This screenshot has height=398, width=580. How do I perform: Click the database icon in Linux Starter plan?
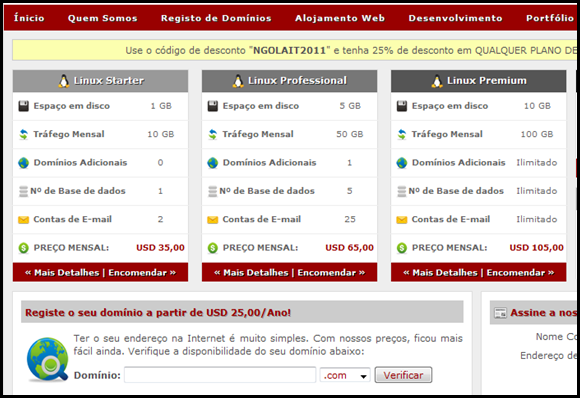pyautogui.click(x=23, y=191)
